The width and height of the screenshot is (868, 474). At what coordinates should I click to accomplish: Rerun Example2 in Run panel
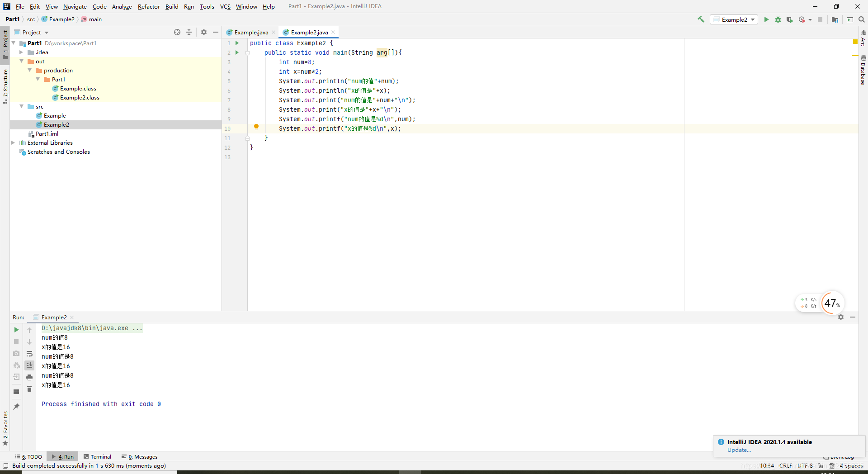(16, 330)
